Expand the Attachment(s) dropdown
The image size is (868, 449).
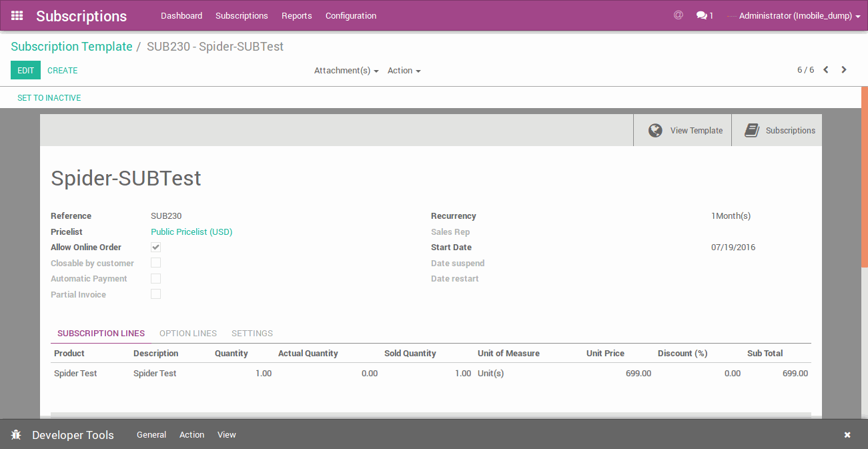346,71
